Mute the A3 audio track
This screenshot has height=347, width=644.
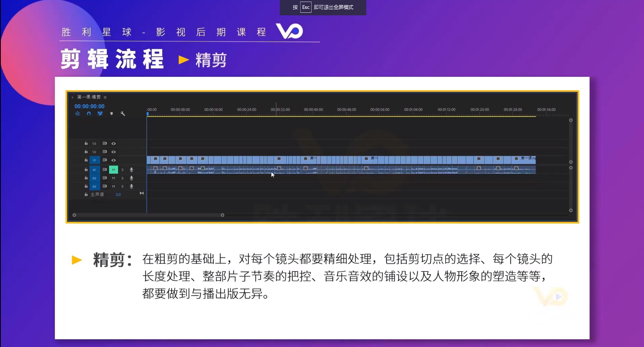coord(113,186)
